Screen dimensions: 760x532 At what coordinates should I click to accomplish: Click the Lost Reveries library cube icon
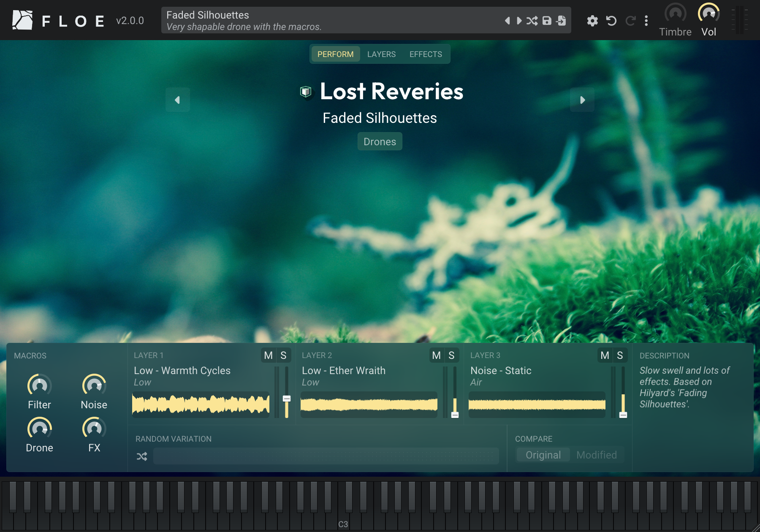(306, 91)
